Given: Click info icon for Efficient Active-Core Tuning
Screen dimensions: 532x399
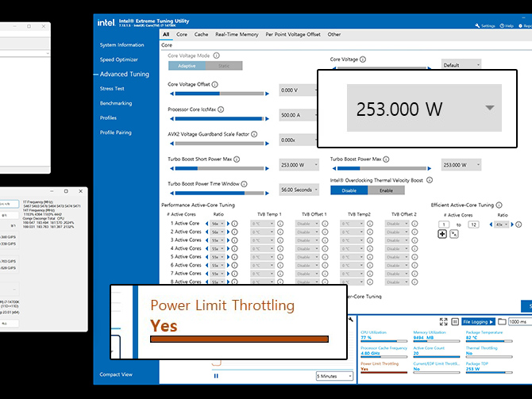Looking at the screenshot, I should pos(499,205).
